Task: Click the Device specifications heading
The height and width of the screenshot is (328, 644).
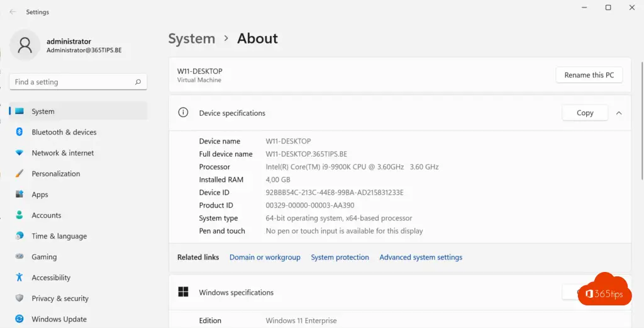Action: click(232, 113)
